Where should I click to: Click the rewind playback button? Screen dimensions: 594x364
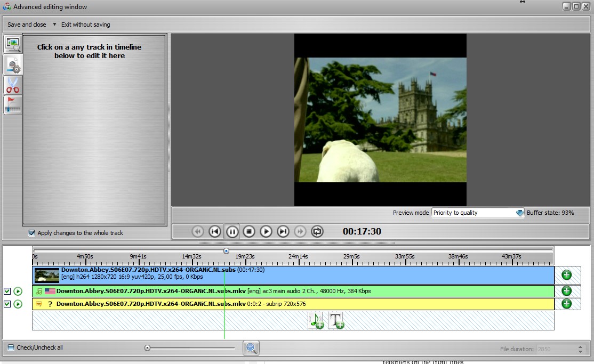pos(197,231)
